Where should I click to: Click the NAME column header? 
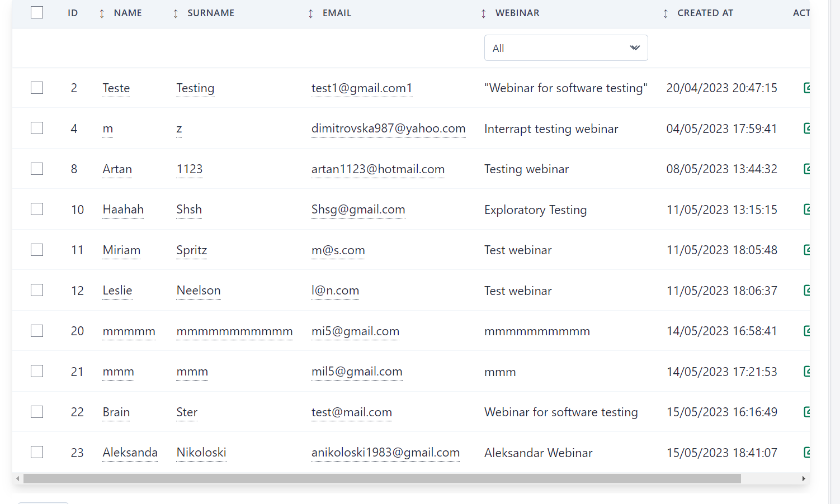tap(128, 13)
